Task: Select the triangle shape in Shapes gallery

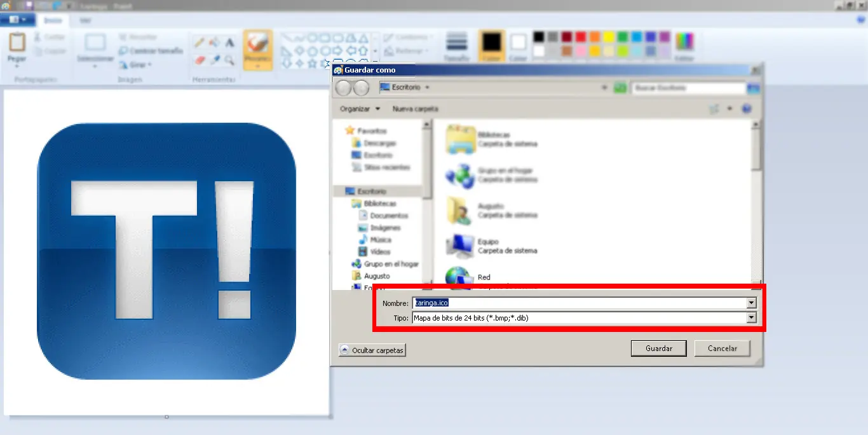Action: [363, 38]
